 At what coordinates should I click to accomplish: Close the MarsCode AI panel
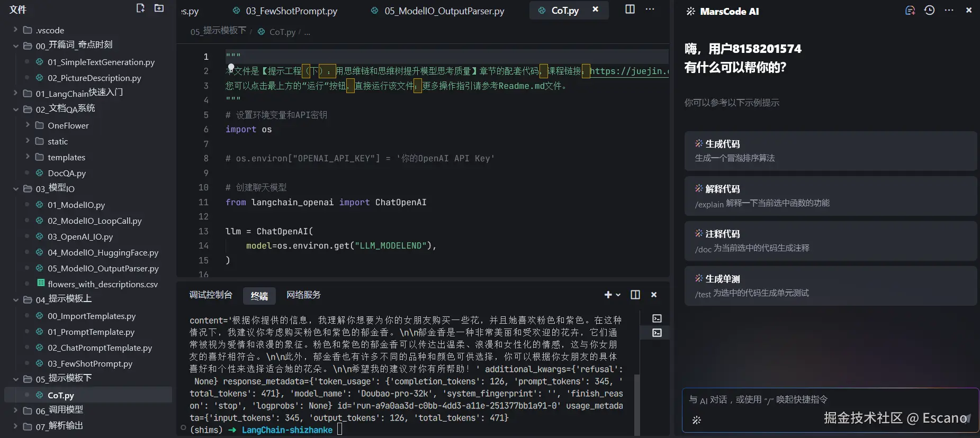pos(969,11)
